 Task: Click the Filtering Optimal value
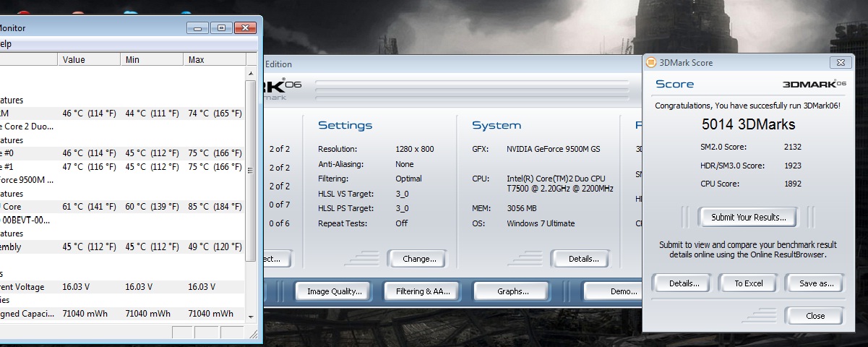click(408, 179)
